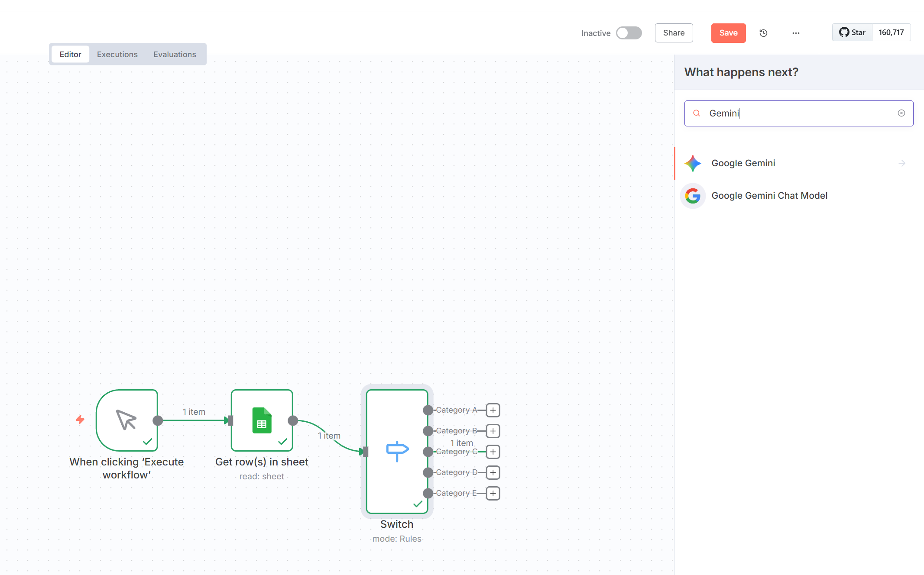Select Google Gemini Chat Model result
The height and width of the screenshot is (575, 924).
769,196
